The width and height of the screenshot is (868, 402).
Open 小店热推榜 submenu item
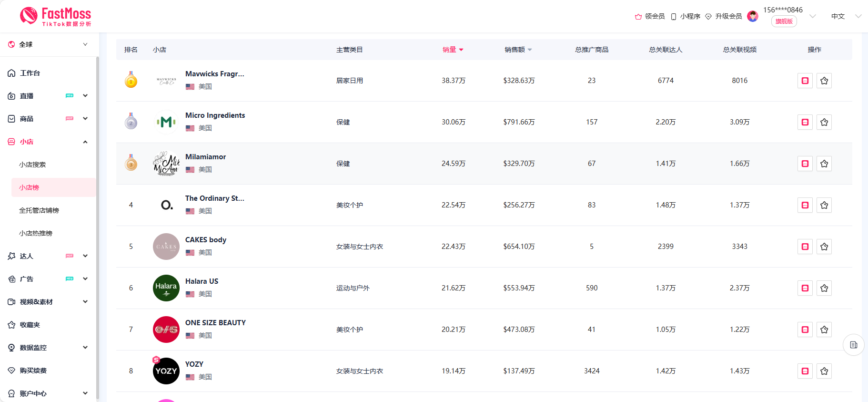[x=36, y=233]
